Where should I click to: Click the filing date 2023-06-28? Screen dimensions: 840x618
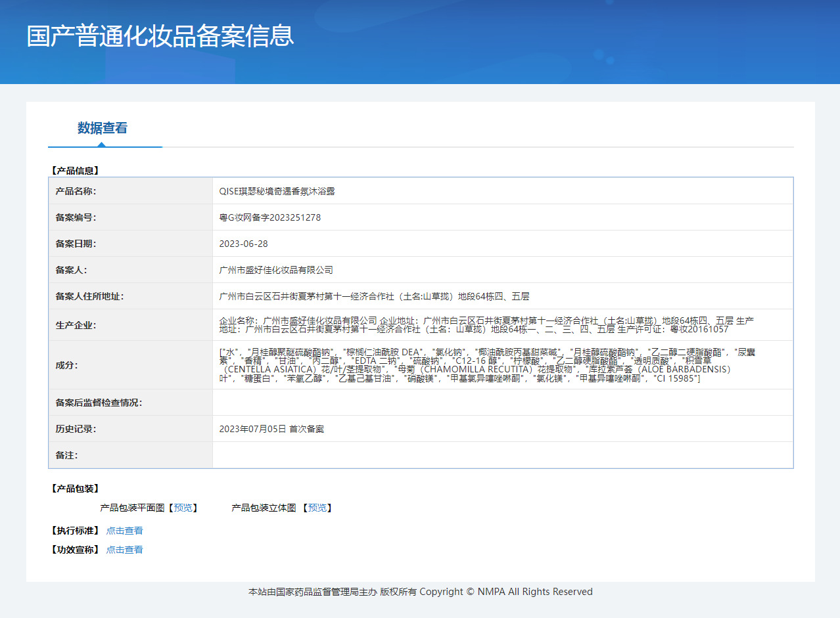pyautogui.click(x=243, y=244)
